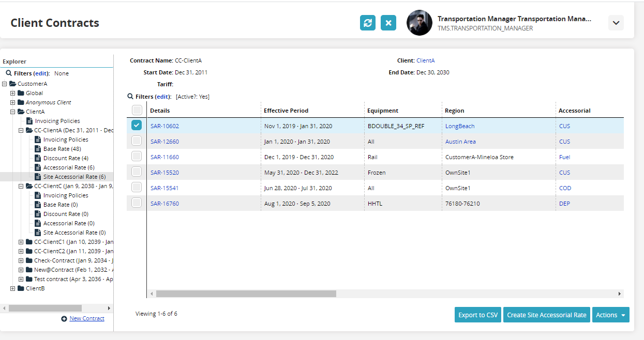
Task: Click Create Site Accessorial Rate button
Action: [x=546, y=315]
